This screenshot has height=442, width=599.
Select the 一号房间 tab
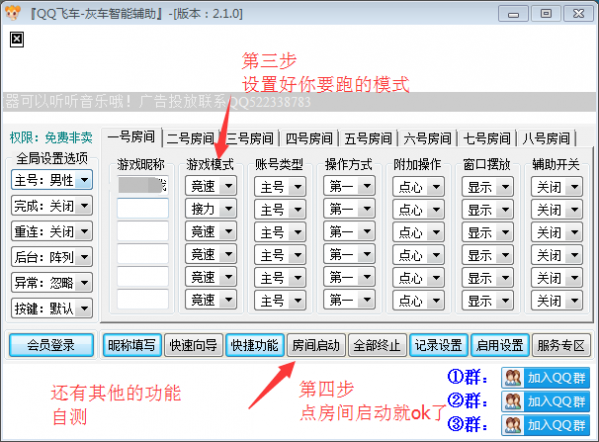pyautogui.click(x=132, y=137)
